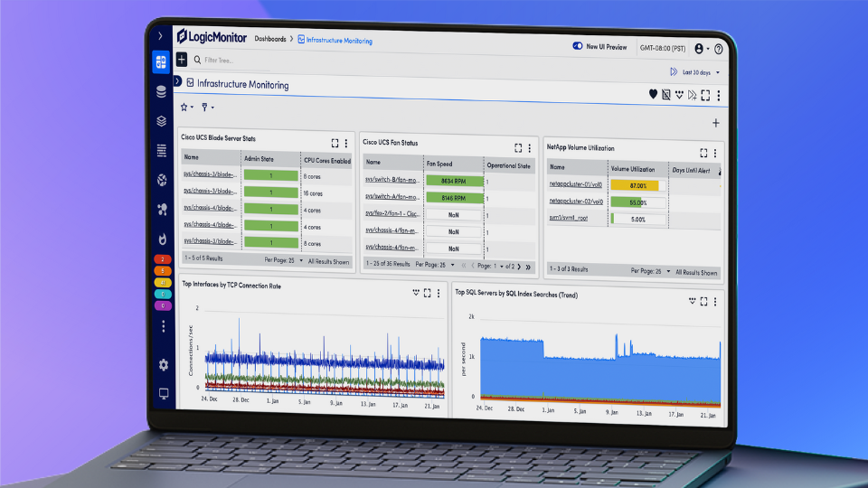Expand the sidebar with top chevron
Screen dimensions: 868x488
point(161,36)
